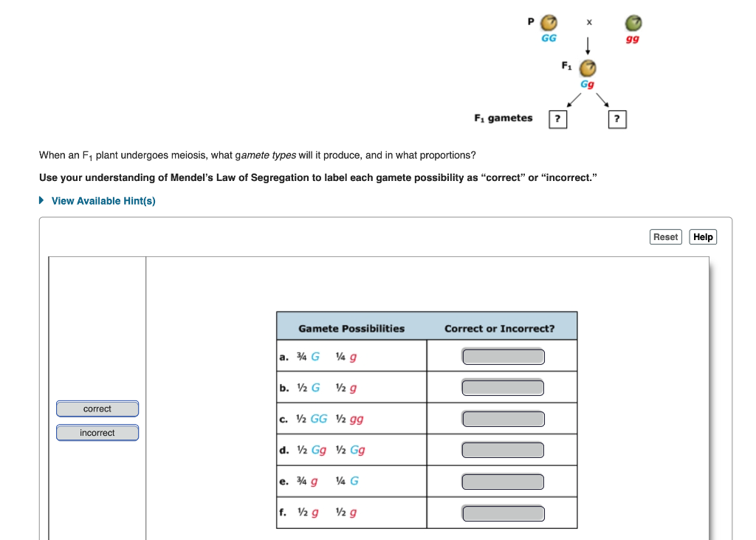Click the left F1 gametes question-mark box

coord(558,119)
